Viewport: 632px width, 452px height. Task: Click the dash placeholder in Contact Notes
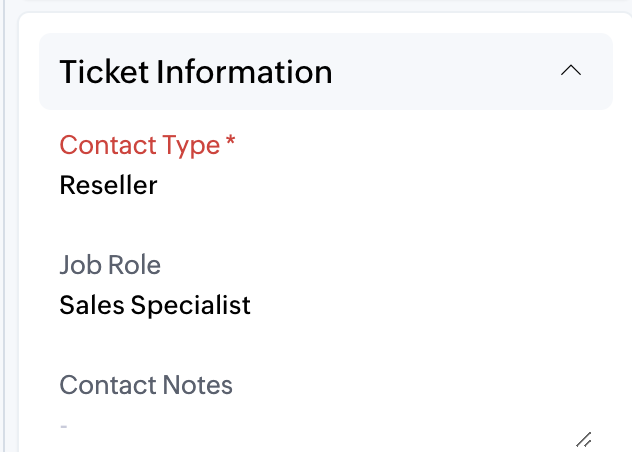[63, 427]
